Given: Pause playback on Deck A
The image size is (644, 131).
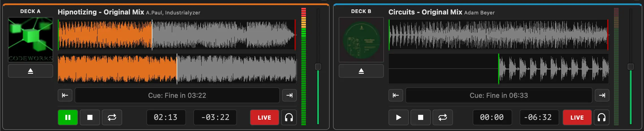Looking at the screenshot, I should (68, 117).
